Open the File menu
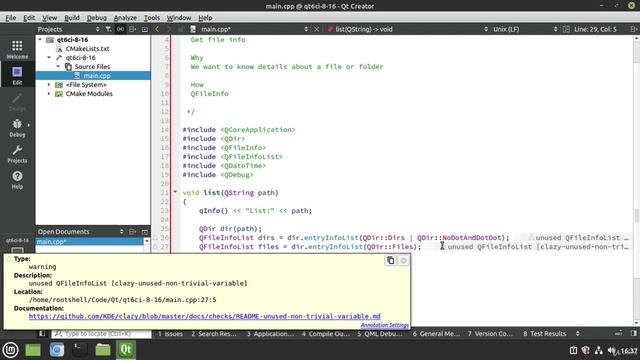The image size is (640, 360). pyautogui.click(x=11, y=18)
